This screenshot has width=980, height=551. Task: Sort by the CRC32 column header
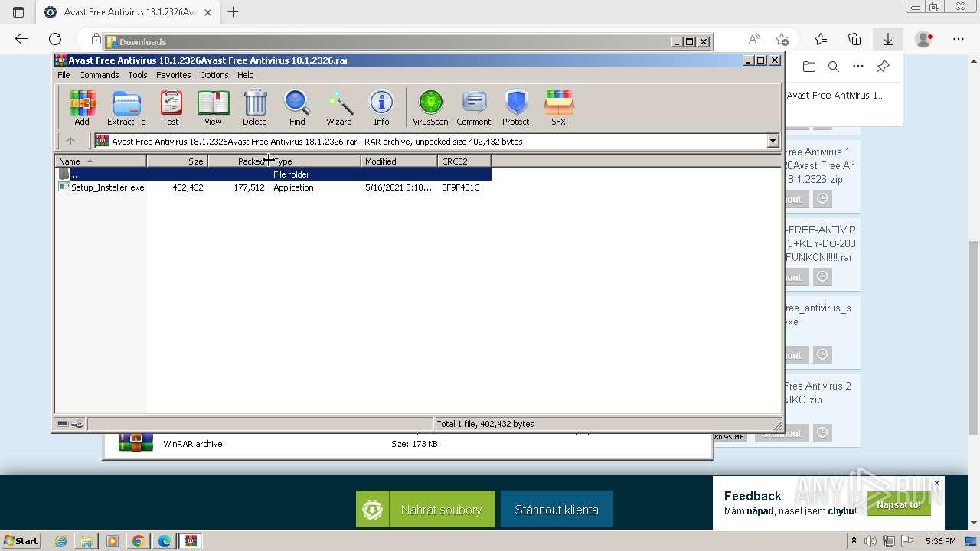[x=465, y=161]
